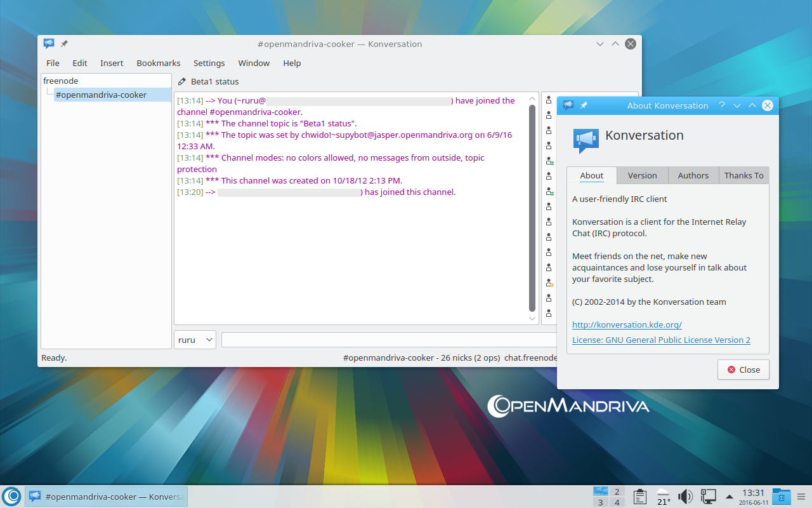Click the question mark help icon in About dialog
The width and height of the screenshot is (812, 508).
tap(722, 105)
